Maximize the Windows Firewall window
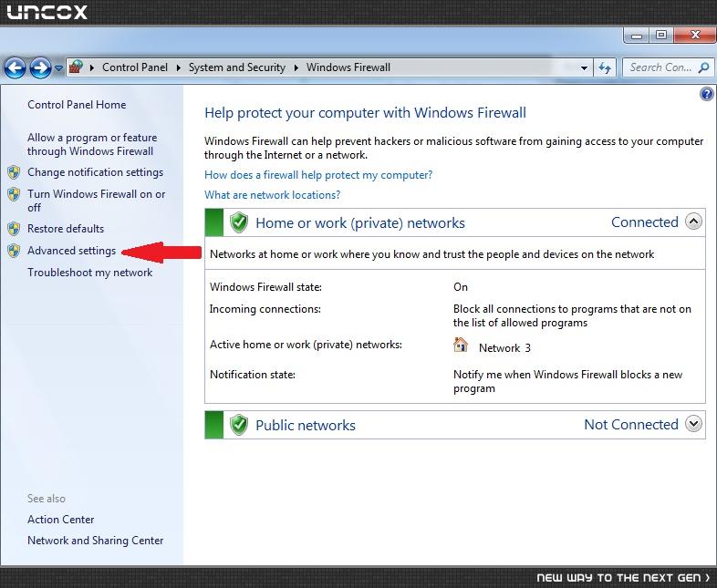This screenshot has height=588, width=717. (661, 36)
